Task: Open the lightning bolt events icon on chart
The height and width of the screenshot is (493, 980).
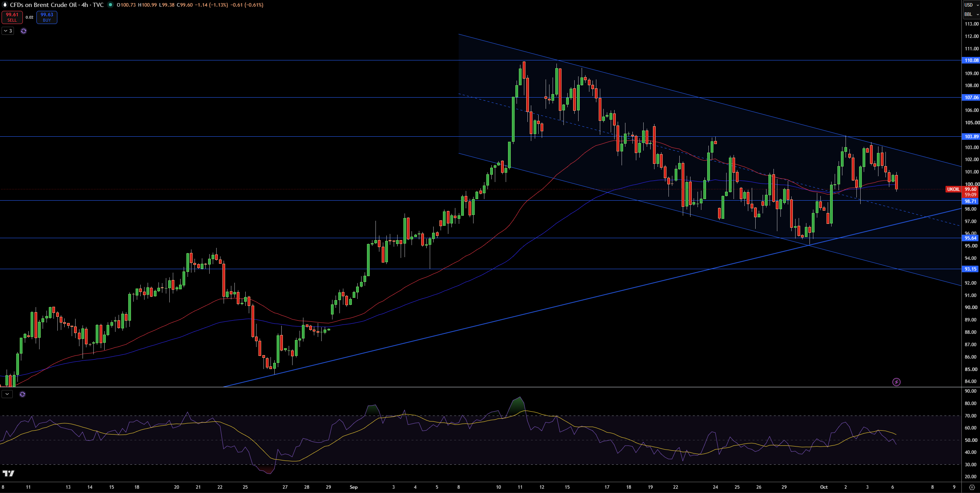Action: 896,382
